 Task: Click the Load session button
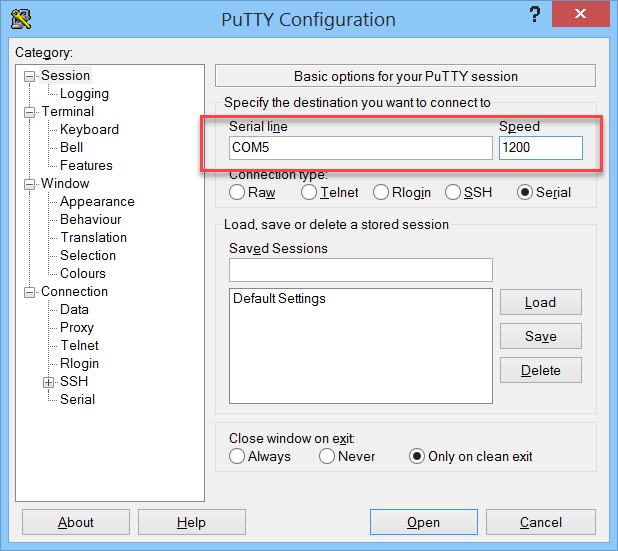pos(540,303)
